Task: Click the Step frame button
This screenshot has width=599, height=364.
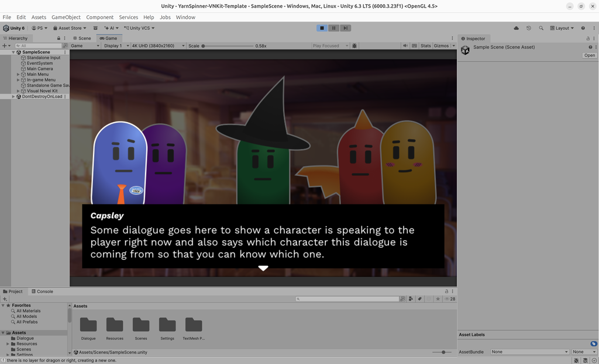Action: point(345,28)
